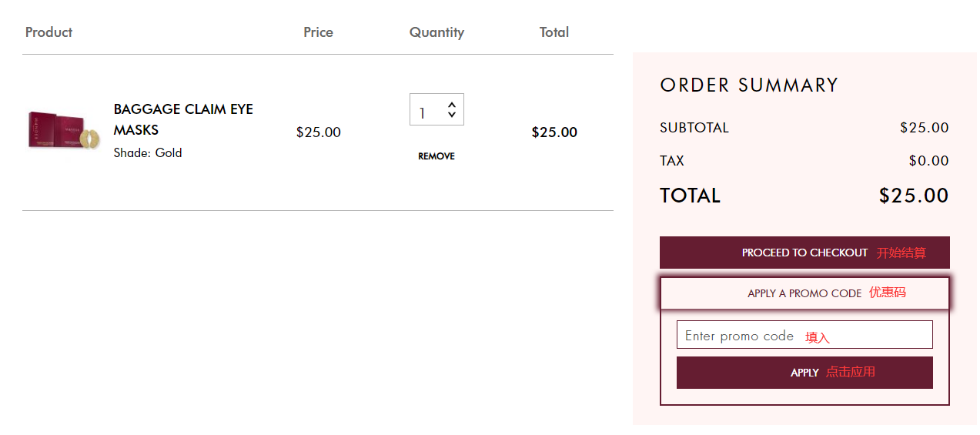Apply the promo code with the Apply button
Viewport: 980px width, 435px height.
coord(804,373)
